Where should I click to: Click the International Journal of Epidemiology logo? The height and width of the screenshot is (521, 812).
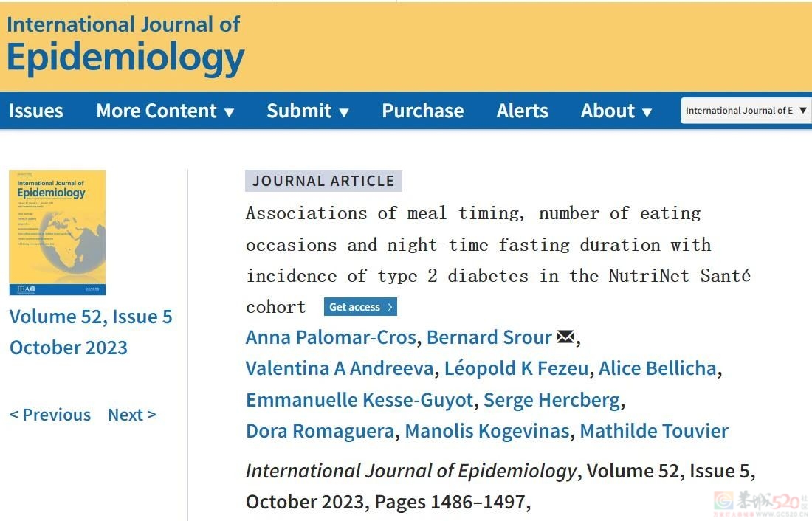click(125, 44)
